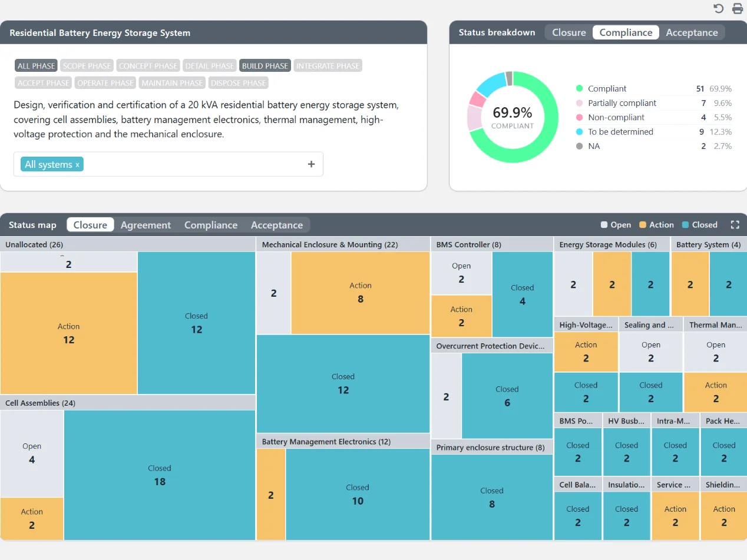The width and height of the screenshot is (747, 560).
Task: Select Shieldin... group Action 2 tile
Action: click(724, 516)
